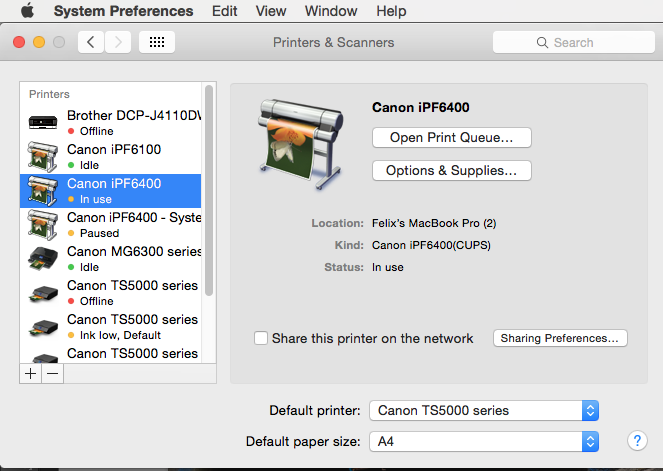Screen dimensions: 663x471
Task: Open the Help question mark button
Action: [636, 441]
